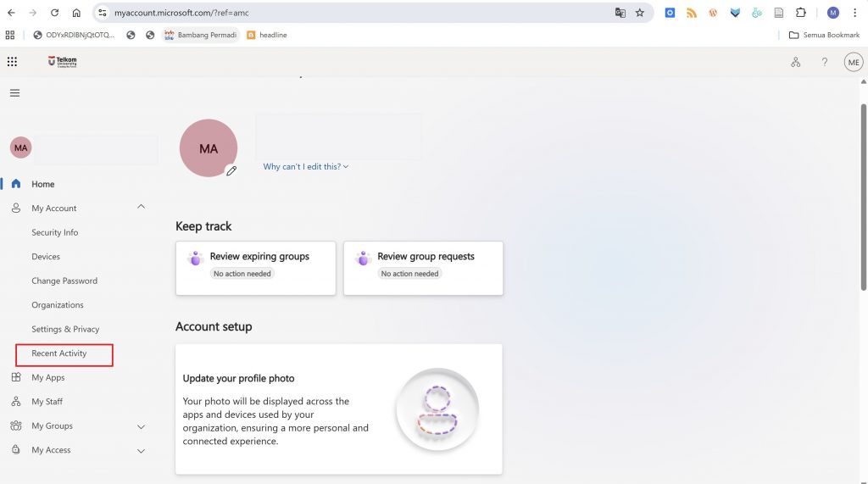Image resolution: width=868 pixels, height=484 pixels.
Task: Open Security Info
Action: (x=55, y=232)
